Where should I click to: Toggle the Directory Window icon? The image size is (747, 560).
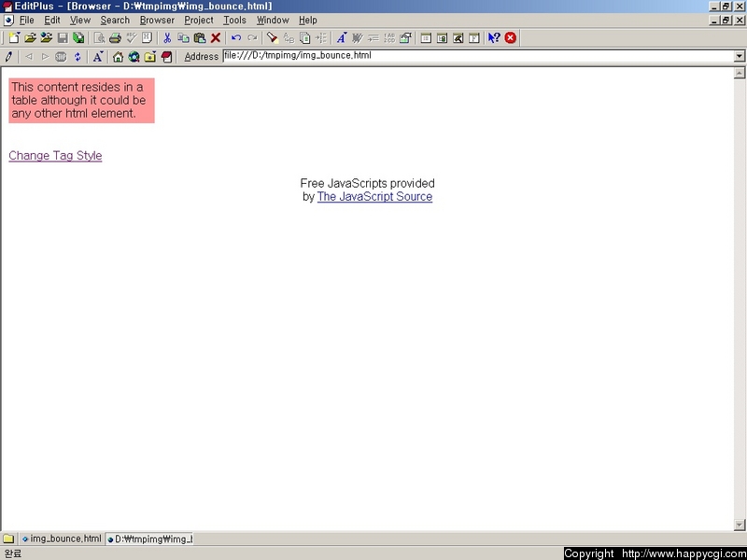click(x=426, y=38)
